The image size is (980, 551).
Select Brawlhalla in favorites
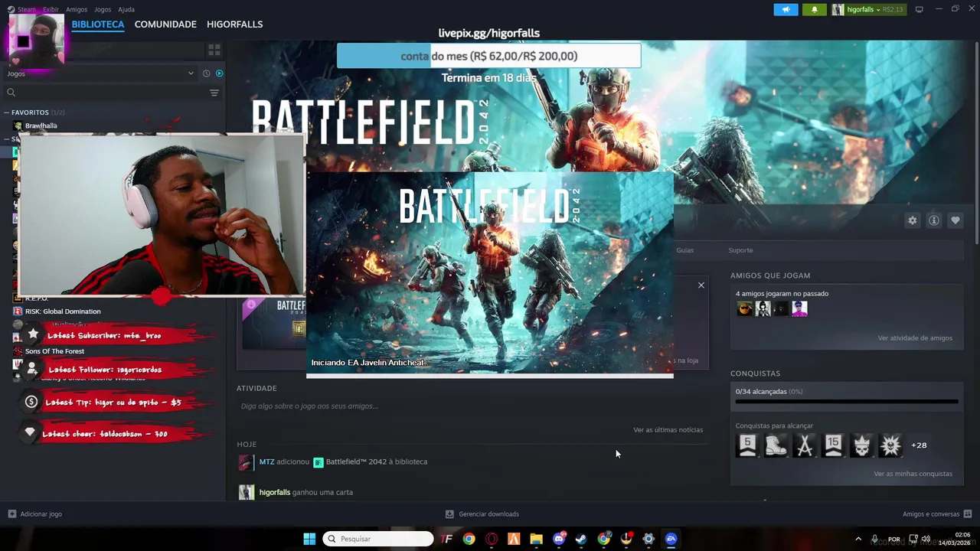pyautogui.click(x=41, y=126)
